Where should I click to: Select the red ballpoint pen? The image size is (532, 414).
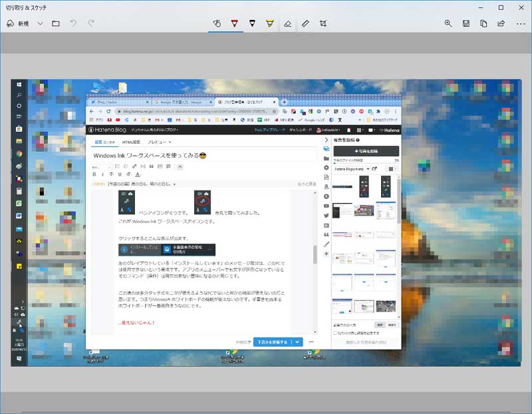pos(235,23)
